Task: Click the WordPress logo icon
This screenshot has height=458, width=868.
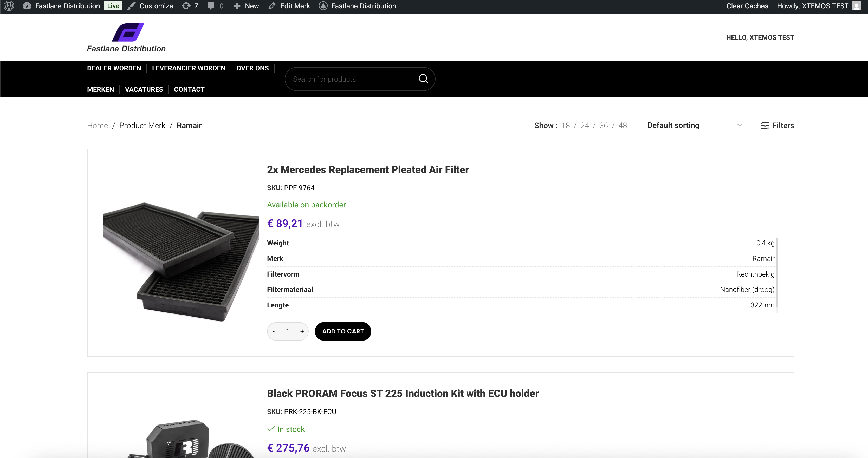Action: pyautogui.click(x=9, y=6)
